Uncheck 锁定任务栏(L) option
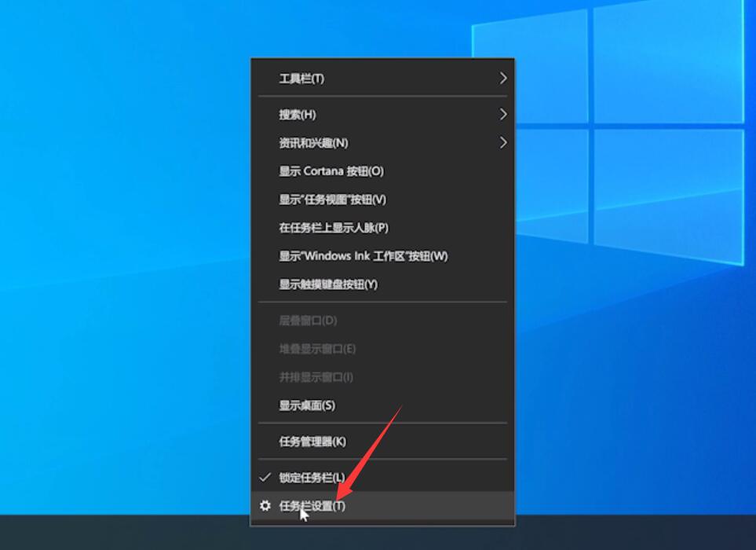The width and height of the screenshot is (756, 550). (383, 478)
